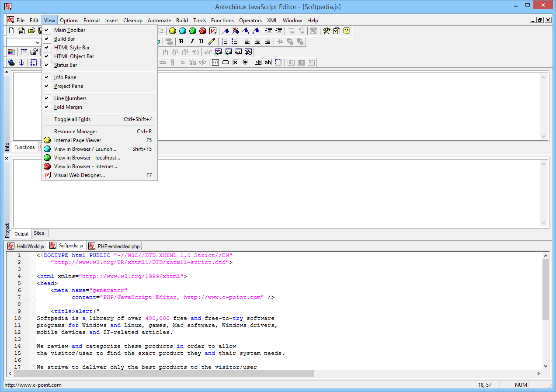Click the anchor icon in HTML Object Bar
This screenshot has width=556, height=392.
click(21, 62)
